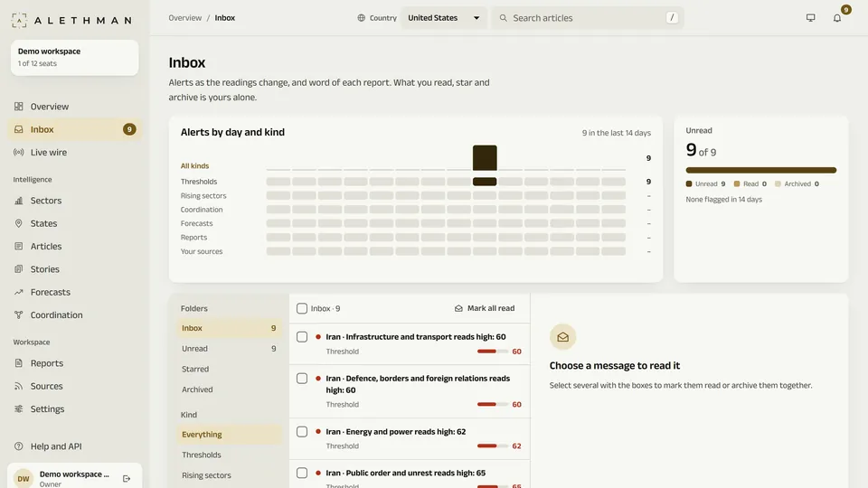Click the monitor display icon in header

(810, 18)
